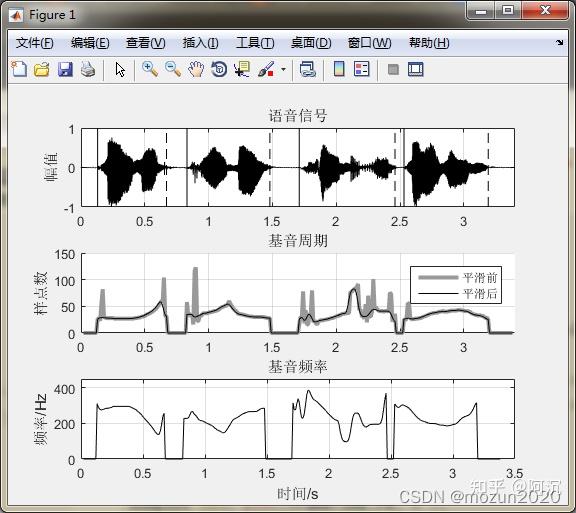Click the 频率/Hz y-axis label
Viewport: 576px width, 513px height.
[x=40, y=419]
